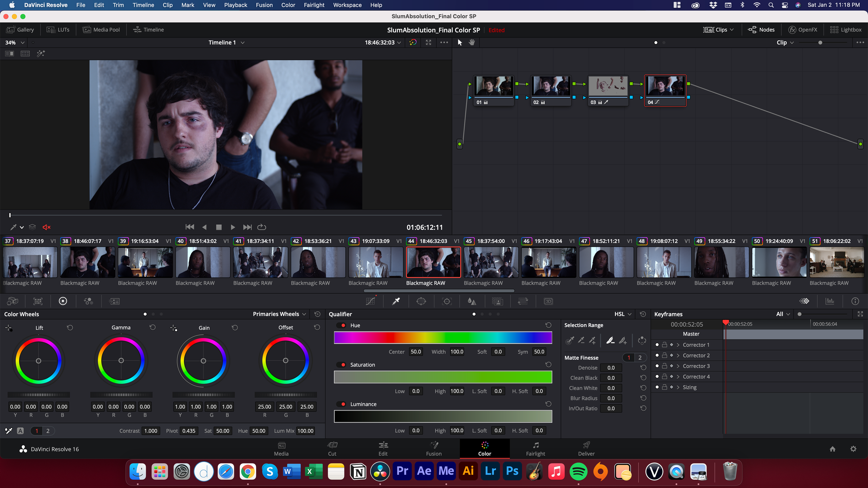The width and height of the screenshot is (868, 488).
Task: Open the Qualifier eyedropper palette
Action: [x=396, y=301]
